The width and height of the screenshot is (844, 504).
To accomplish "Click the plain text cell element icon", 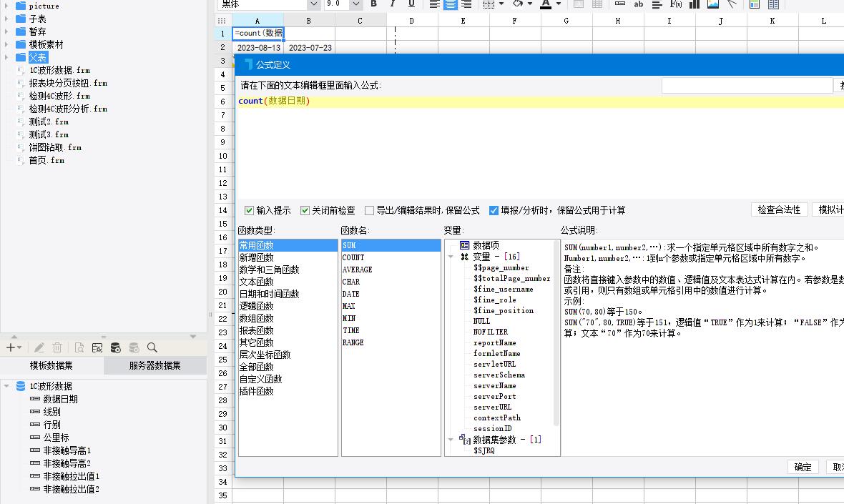I will pyautogui.click(x=620, y=4).
